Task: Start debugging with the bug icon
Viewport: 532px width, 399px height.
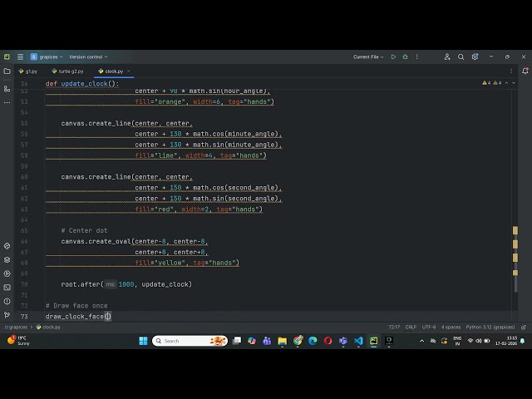Action: pyautogui.click(x=405, y=57)
